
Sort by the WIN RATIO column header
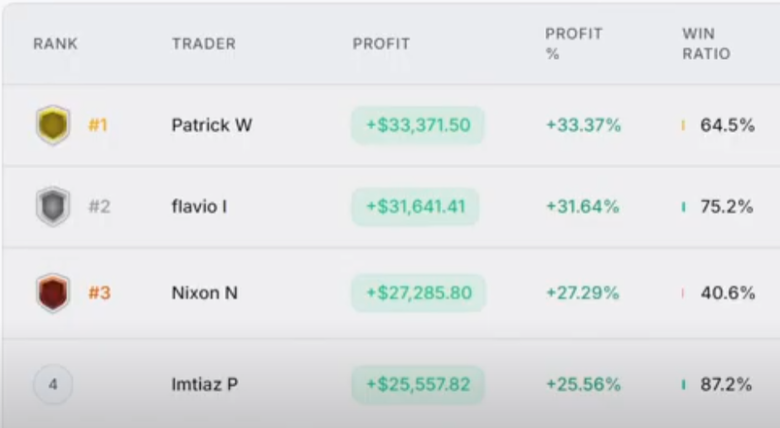click(x=706, y=44)
